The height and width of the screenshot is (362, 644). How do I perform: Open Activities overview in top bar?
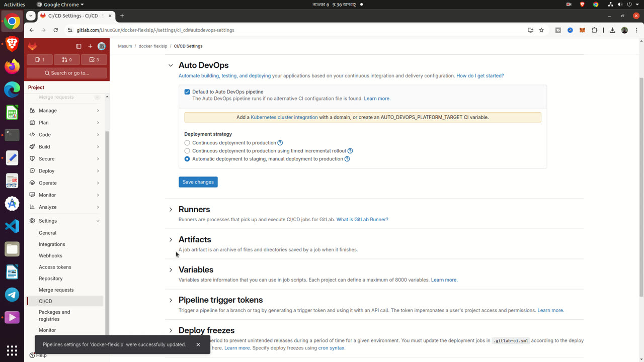point(14,5)
